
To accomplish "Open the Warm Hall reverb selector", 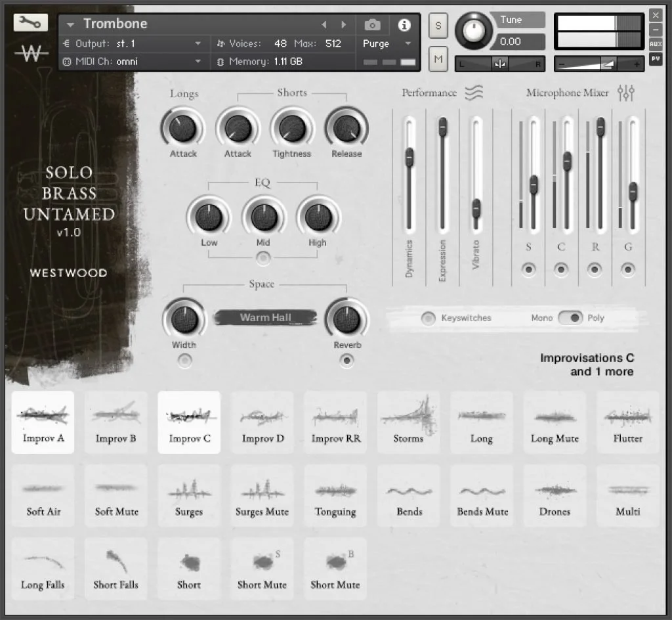I will click(266, 317).
